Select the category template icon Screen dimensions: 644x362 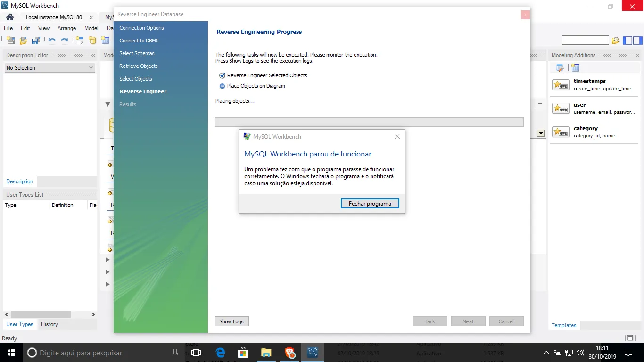point(561,132)
